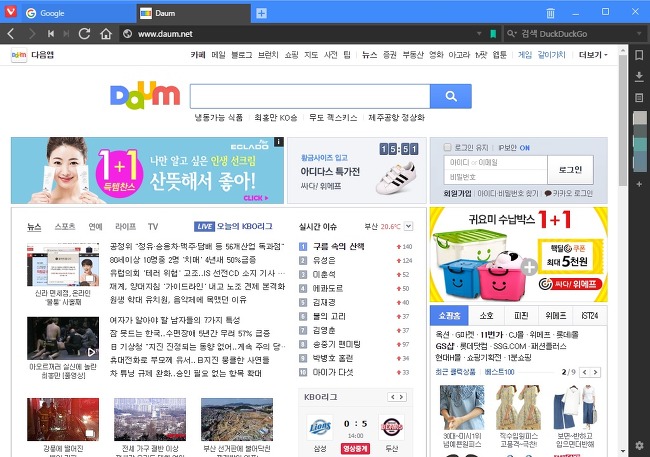This screenshot has height=457, width=650.
Task: Add a new tab with plus button
Action: pos(261,13)
